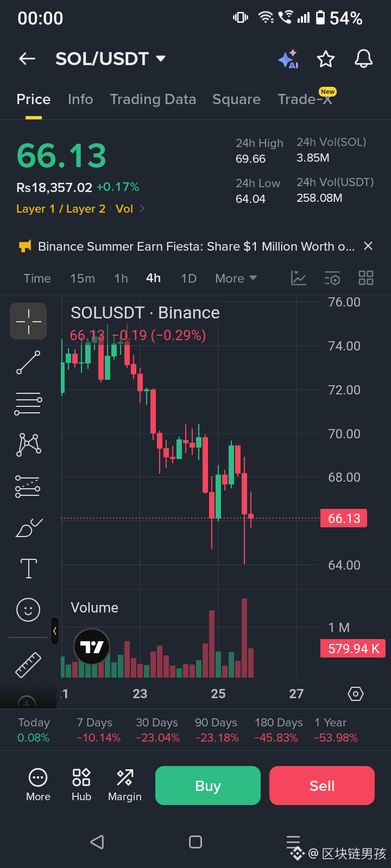Expand the More timeframes dropdown
The width and height of the screenshot is (391, 868).
click(236, 278)
